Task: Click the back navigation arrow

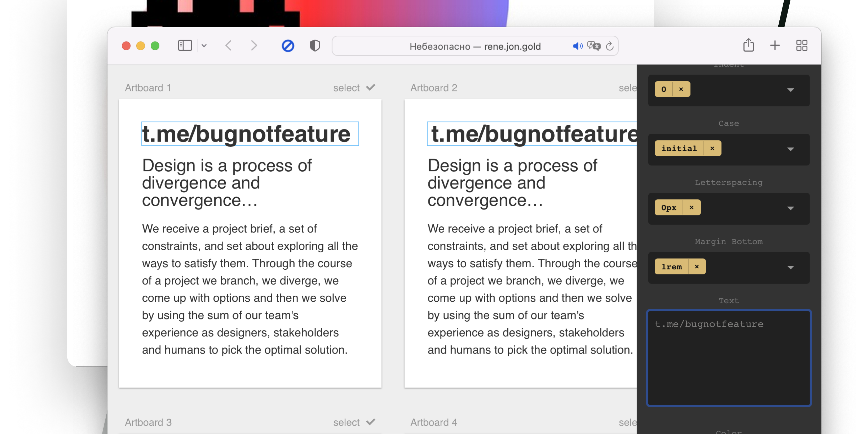Action: coord(229,46)
